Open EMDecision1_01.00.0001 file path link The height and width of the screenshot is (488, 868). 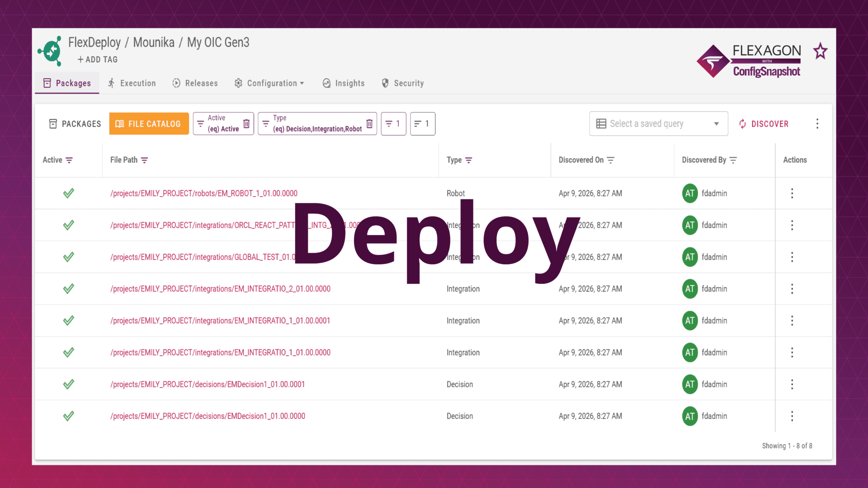208,385
